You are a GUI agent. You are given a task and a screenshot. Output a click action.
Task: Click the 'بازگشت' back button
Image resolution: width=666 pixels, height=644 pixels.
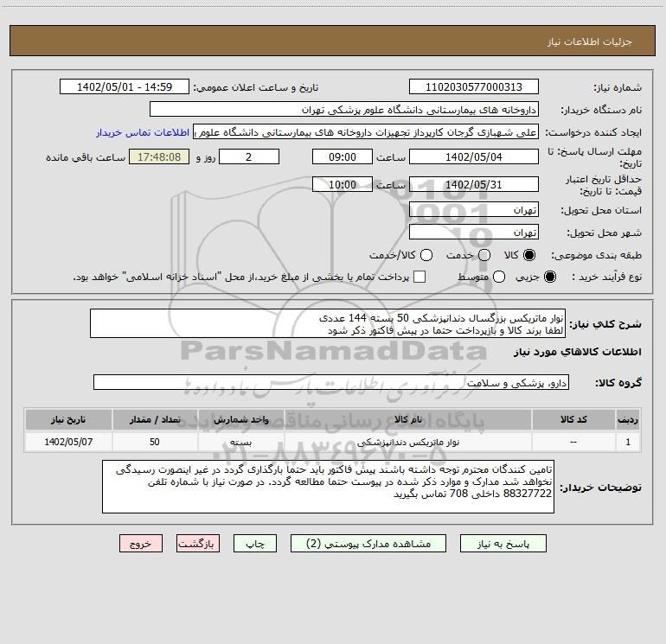click(198, 544)
